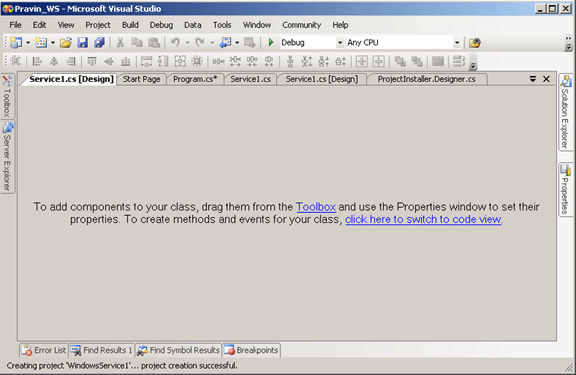This screenshot has height=375, width=576.
Task: Click the New Project toolbar icon
Action: click(x=16, y=43)
